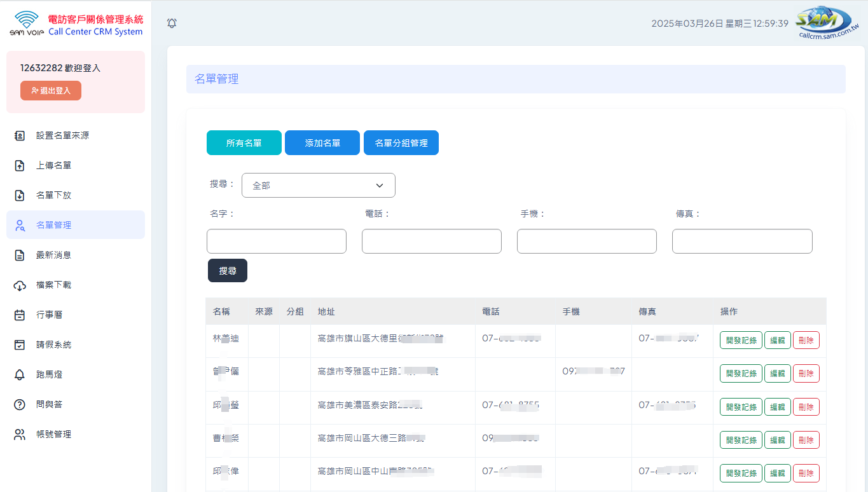Click 編輯 on the first list entry
Screen dimensions: 868x492
tap(777, 339)
